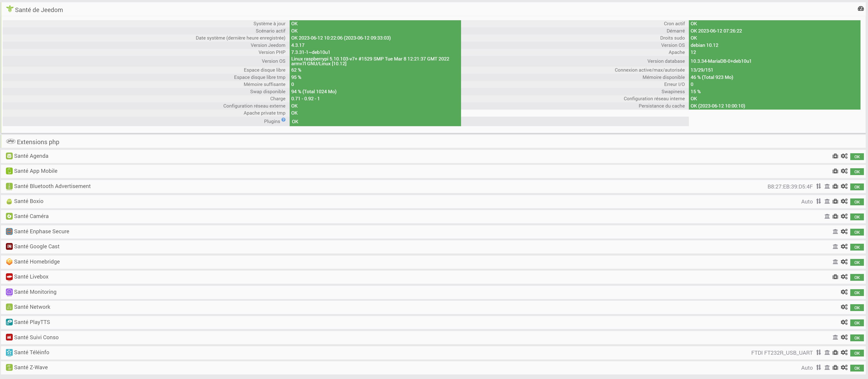This screenshot has height=379, width=868.
Task: Click the Santé Google Cast plugin icon
Action: point(9,246)
